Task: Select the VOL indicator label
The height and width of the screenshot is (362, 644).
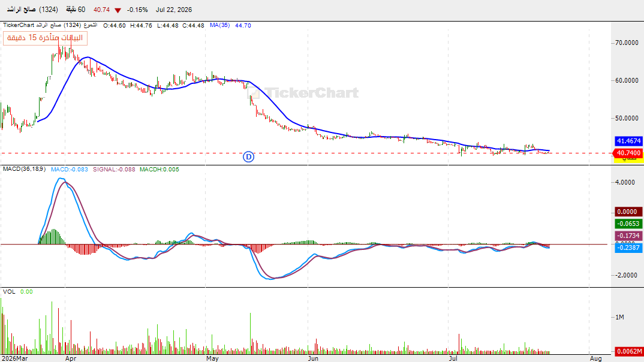Action: click(9, 292)
